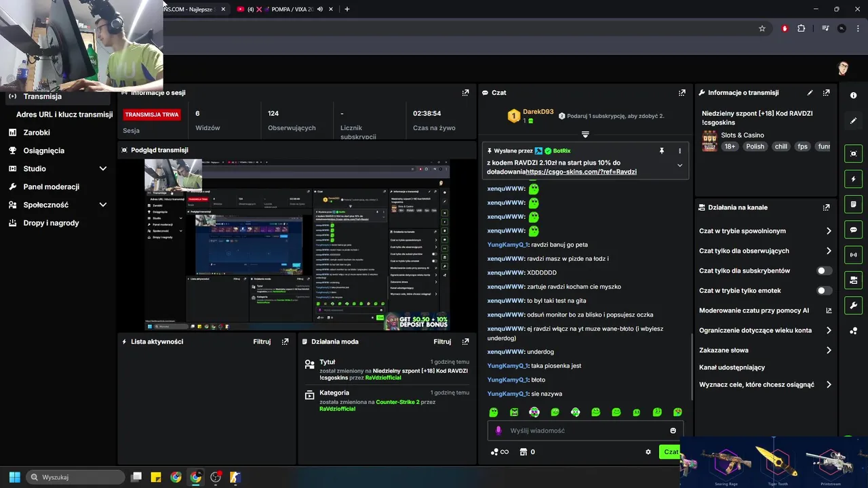Viewport: 868px width, 488px height.
Task: Click the info icon in right toolbar
Action: pos(854,96)
